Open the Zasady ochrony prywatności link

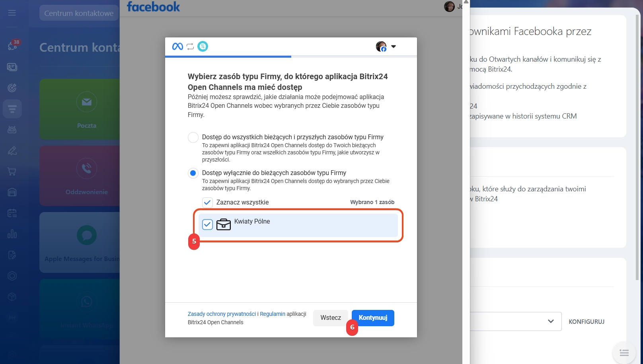pyautogui.click(x=222, y=314)
